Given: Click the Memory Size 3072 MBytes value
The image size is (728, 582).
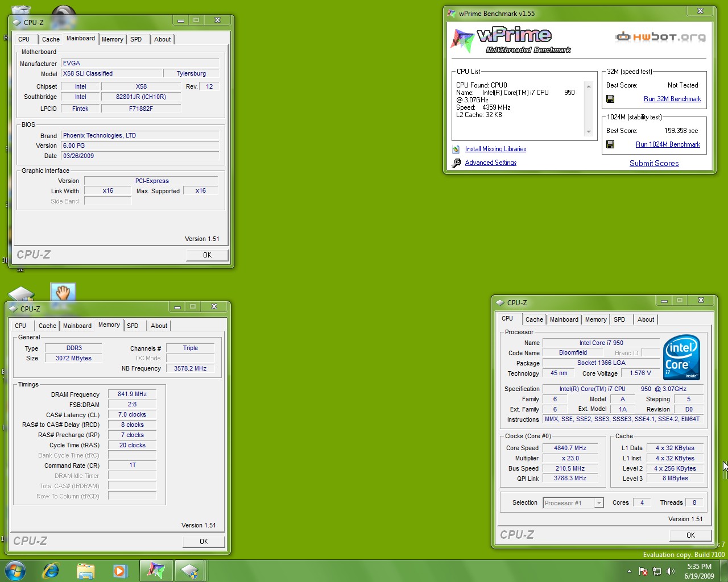Looking at the screenshot, I should click(73, 359).
